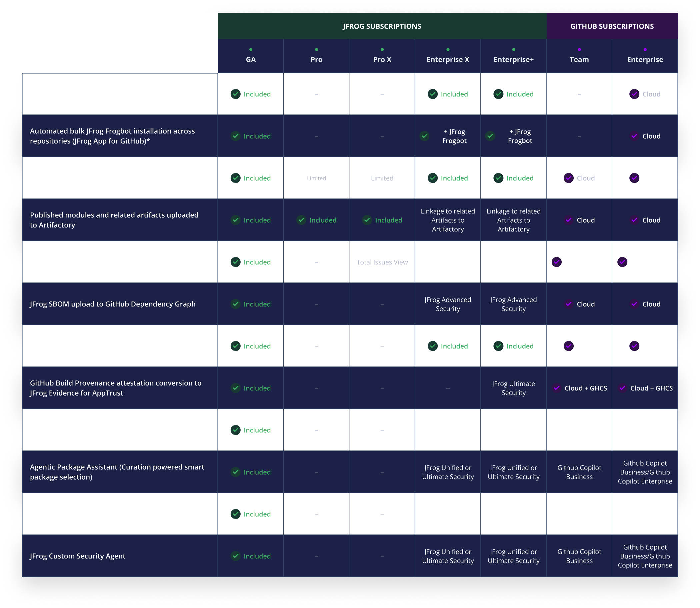
Task: Click purple Cloud check in Frogbot row, GitHub Enterprise column
Action: tap(634, 136)
